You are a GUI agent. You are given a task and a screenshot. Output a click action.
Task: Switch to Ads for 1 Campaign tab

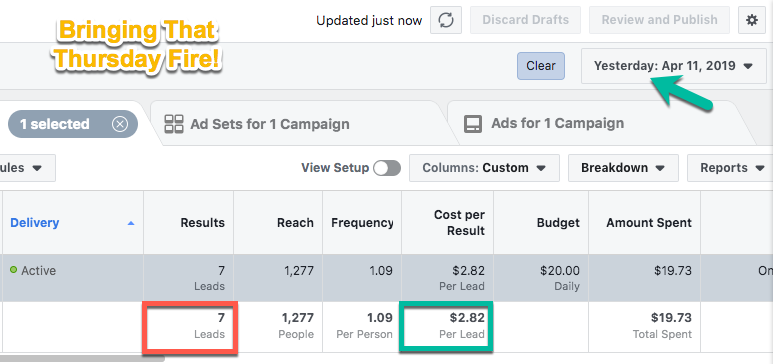click(558, 123)
